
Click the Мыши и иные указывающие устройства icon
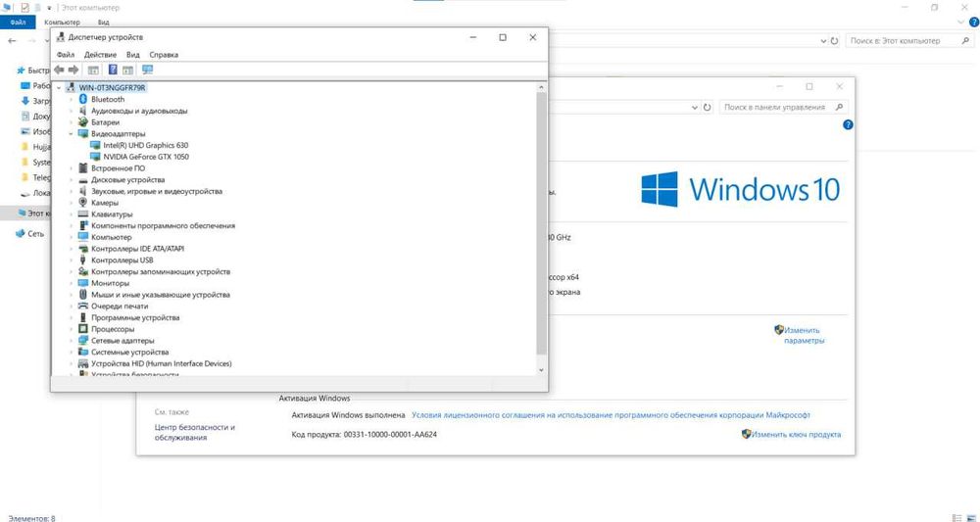tap(83, 294)
